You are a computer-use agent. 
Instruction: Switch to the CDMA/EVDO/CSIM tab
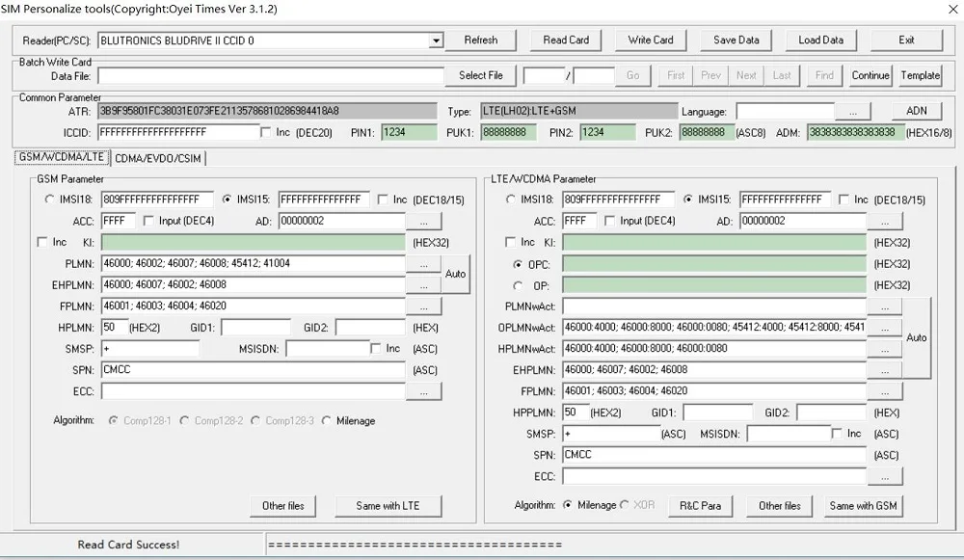point(158,159)
